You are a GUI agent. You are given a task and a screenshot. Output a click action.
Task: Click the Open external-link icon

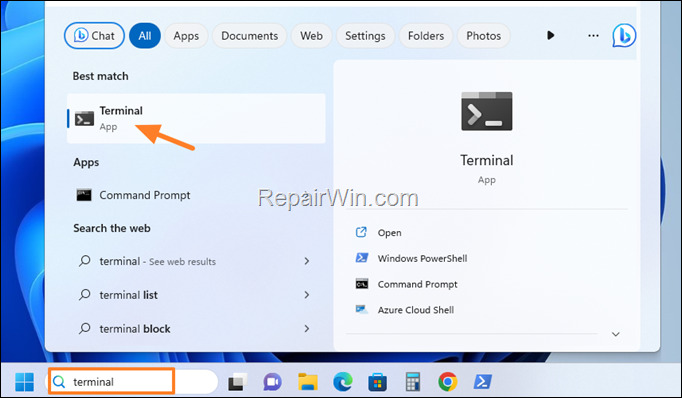click(361, 232)
